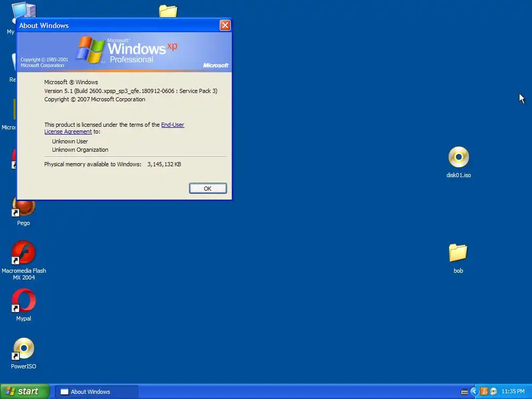
Task: Select the folder icon above the dialog
Action: tap(168, 11)
